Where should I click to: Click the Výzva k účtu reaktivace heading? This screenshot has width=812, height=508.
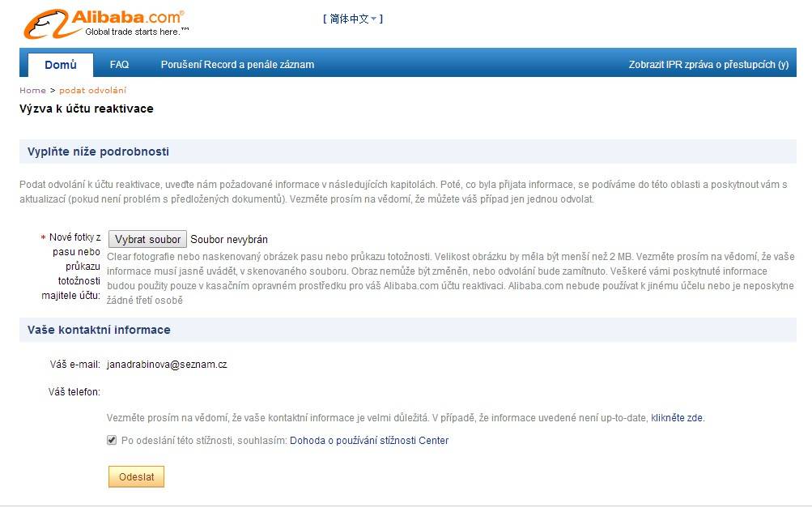coord(87,109)
